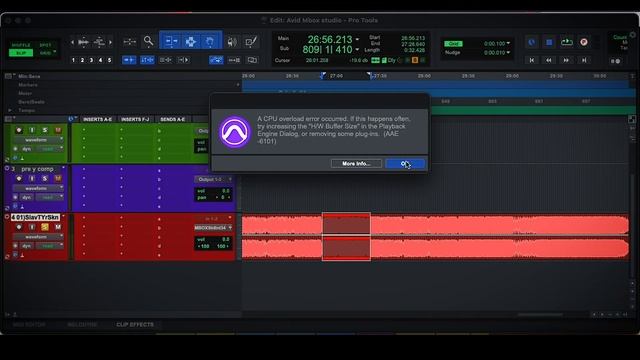Image resolution: width=640 pixels, height=360 pixels.
Task: Click the INSERTS F-J column header
Action: coord(135,119)
